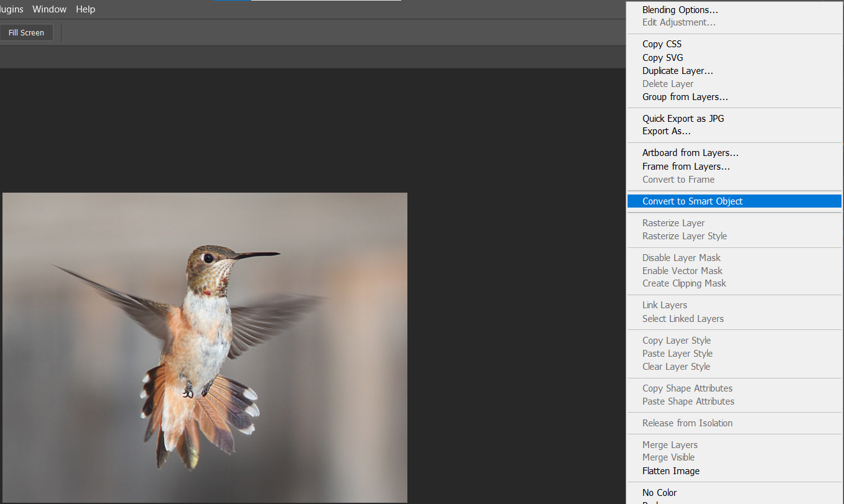844x504 pixels.
Task: Select Merge Visible
Action: pos(668,457)
